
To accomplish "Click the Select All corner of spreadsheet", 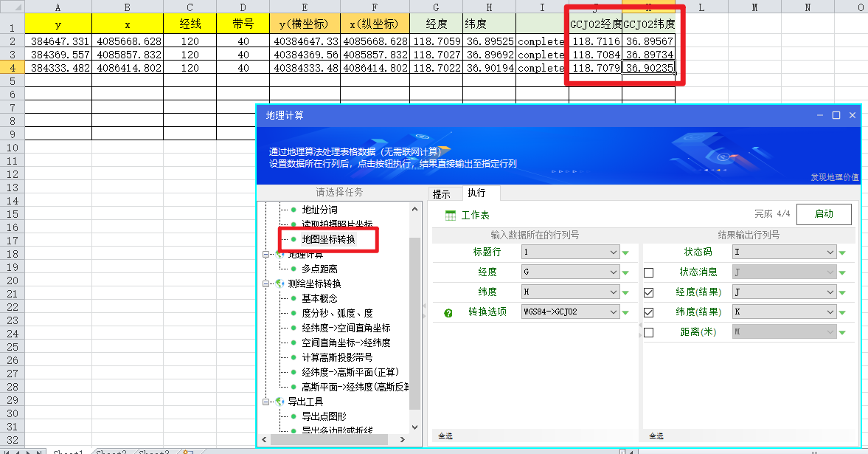I will (x=13, y=7).
